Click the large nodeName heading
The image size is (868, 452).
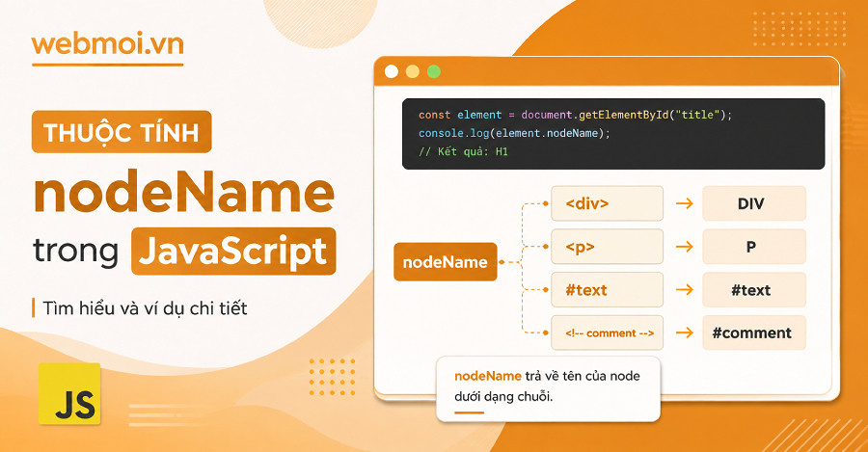click(184, 192)
